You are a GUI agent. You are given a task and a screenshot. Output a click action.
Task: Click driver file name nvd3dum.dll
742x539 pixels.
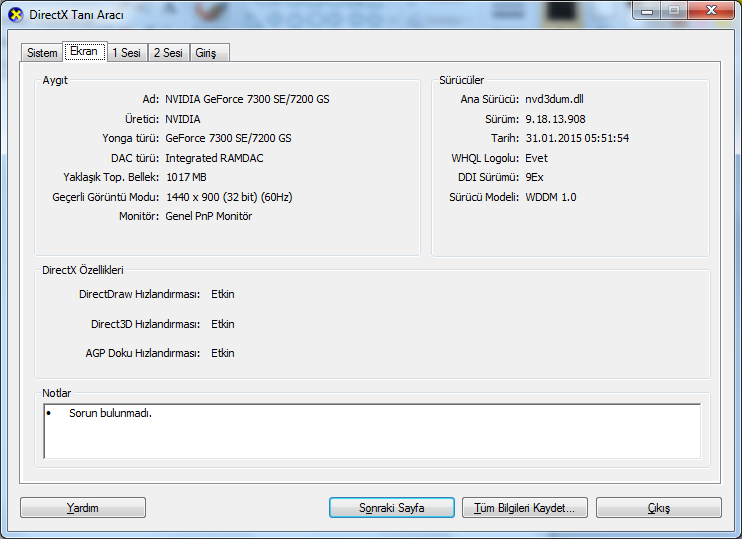pyautogui.click(x=554, y=99)
